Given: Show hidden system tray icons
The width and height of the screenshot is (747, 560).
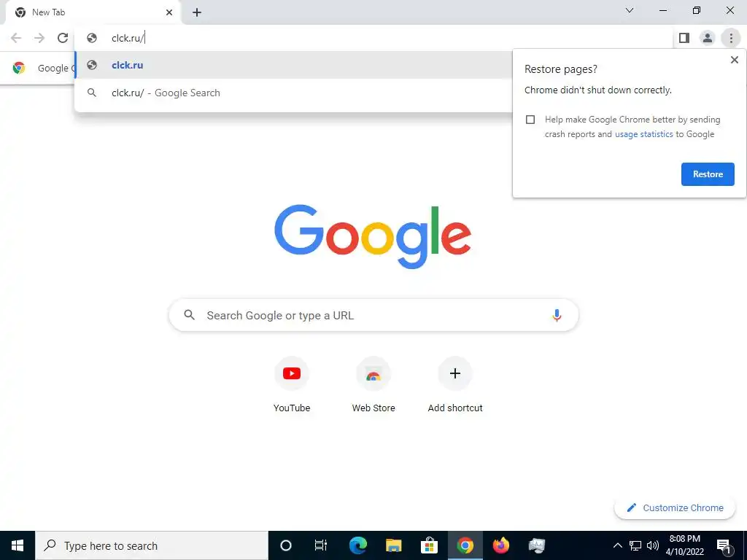Looking at the screenshot, I should click(x=617, y=545).
